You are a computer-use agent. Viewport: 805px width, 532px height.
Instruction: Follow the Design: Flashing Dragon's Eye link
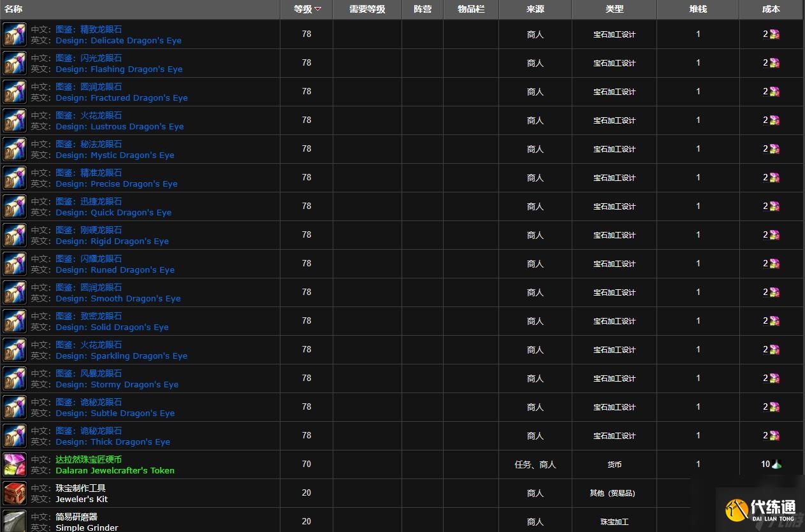pos(119,69)
